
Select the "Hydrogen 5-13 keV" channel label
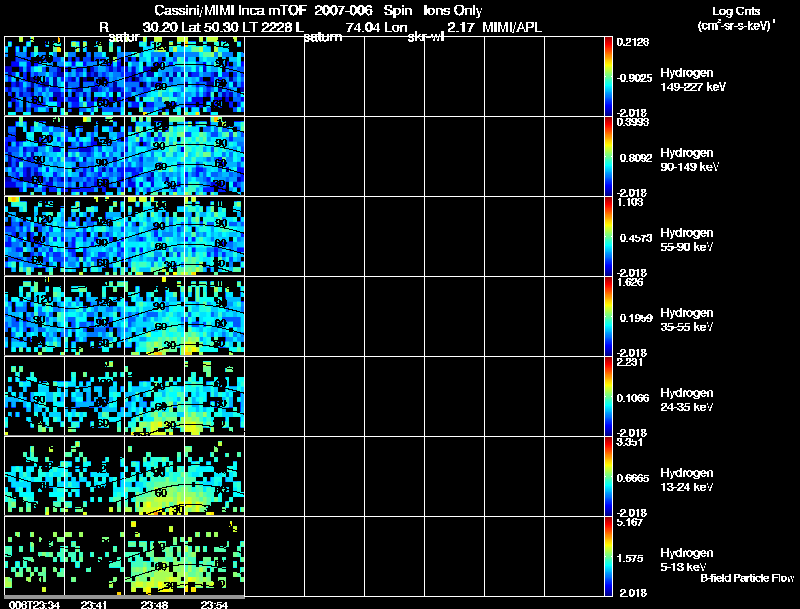click(x=690, y=559)
